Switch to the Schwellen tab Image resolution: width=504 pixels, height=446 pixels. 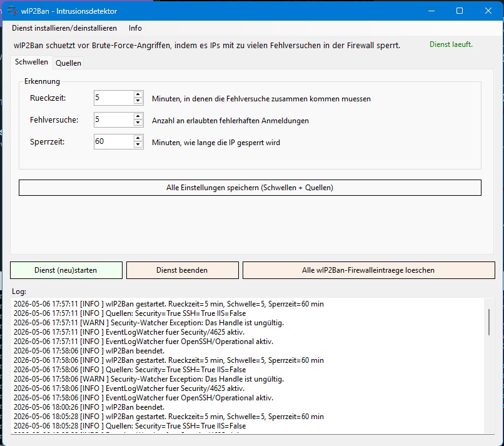tap(31, 62)
